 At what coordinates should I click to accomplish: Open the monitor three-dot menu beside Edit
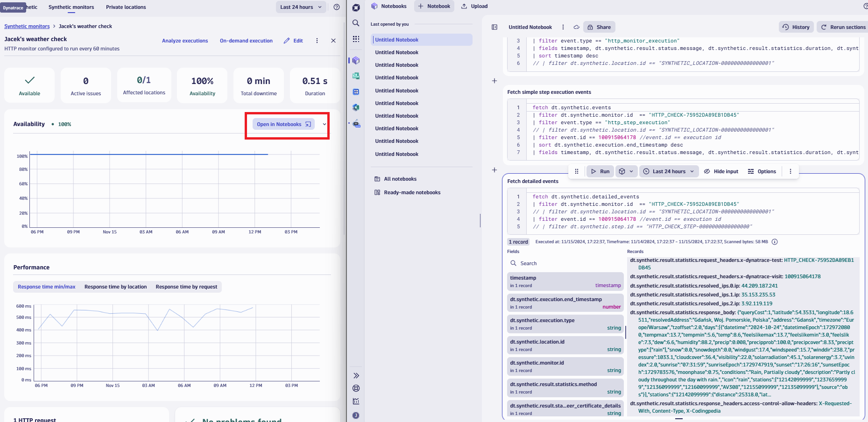317,41
